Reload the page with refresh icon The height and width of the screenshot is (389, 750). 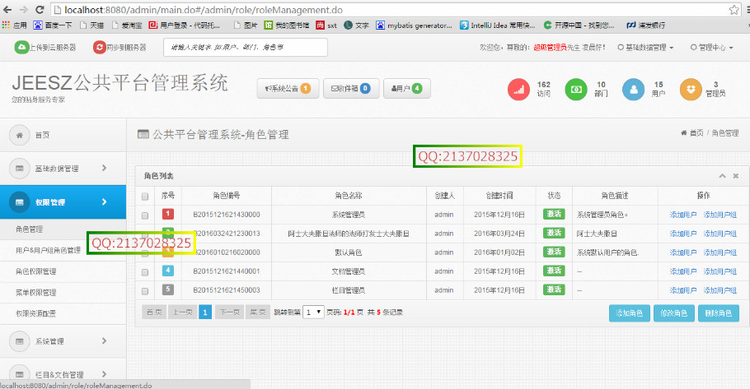pos(40,10)
